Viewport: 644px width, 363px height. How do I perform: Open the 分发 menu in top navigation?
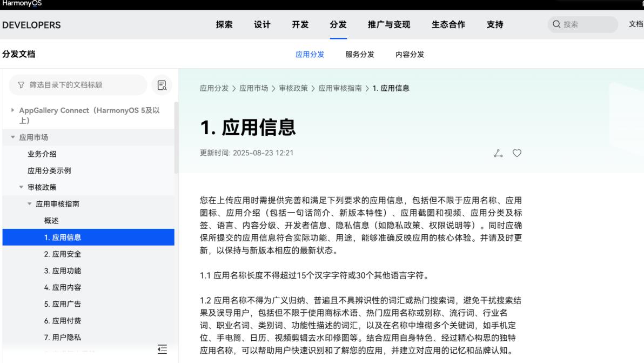(338, 24)
